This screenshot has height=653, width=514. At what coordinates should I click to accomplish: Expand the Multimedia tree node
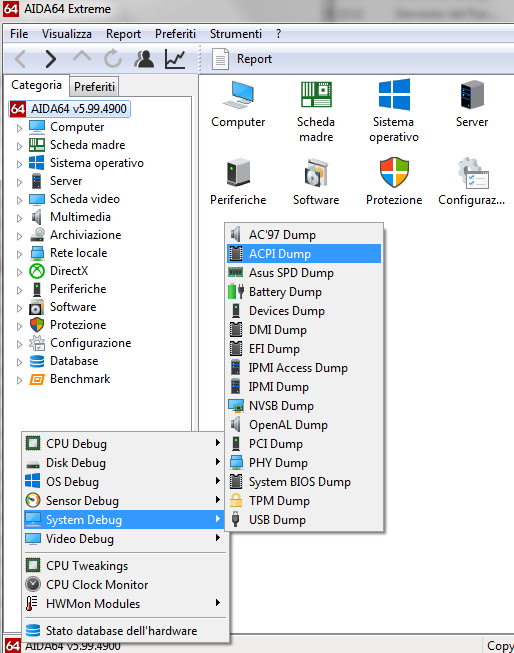coord(19,218)
